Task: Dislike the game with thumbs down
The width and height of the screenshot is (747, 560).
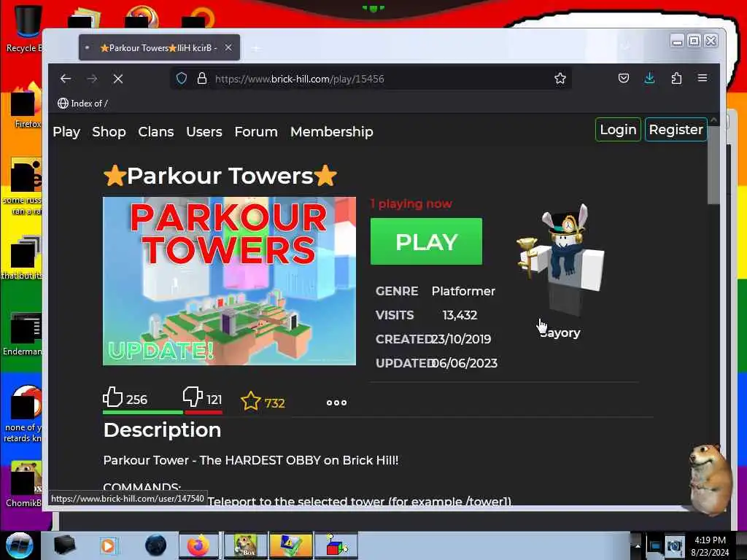Action: [193, 397]
